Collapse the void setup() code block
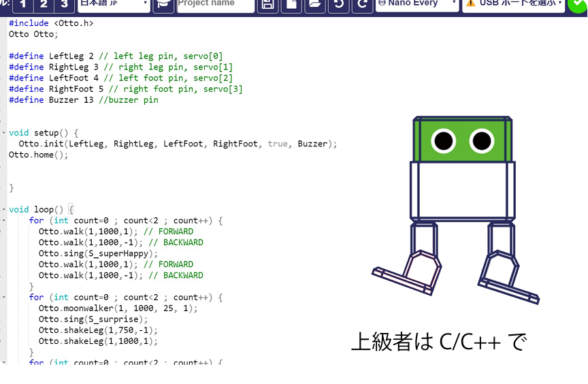This screenshot has width=588, height=384. pyautogui.click(x=4, y=133)
